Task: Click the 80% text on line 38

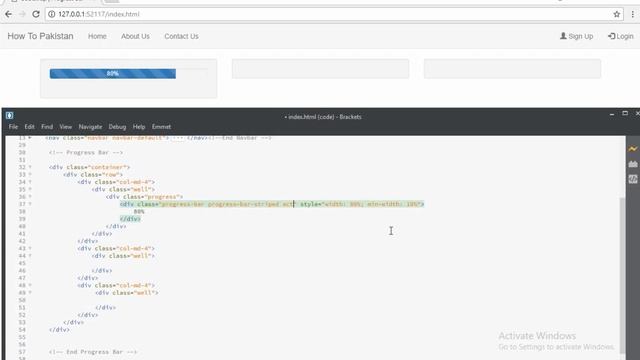Action: coord(139,211)
